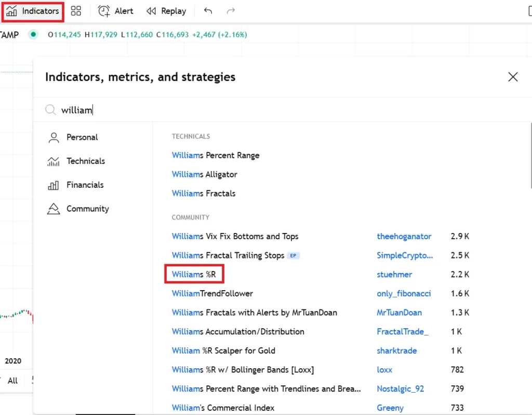Open the indicator templates grid icon
This screenshot has width=532, height=415.
(x=76, y=11)
